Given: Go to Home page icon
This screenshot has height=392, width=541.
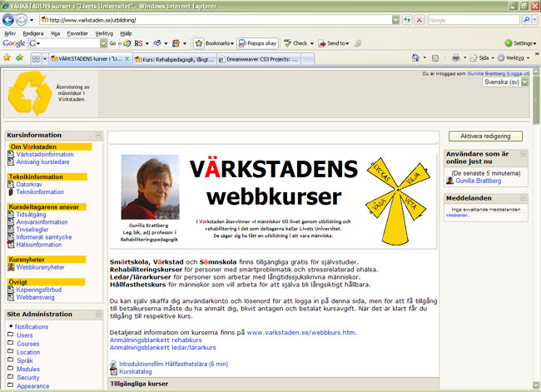Looking at the screenshot, I should tap(416, 57).
